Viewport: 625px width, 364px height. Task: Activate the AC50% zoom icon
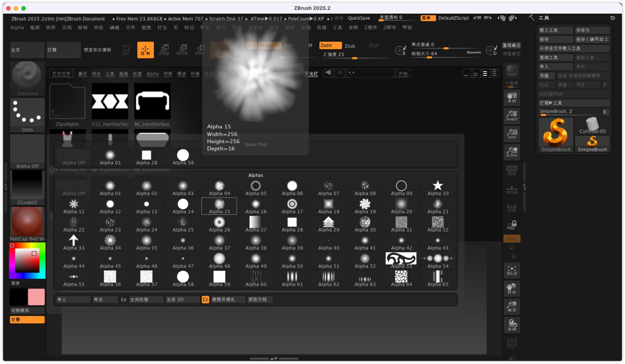click(512, 152)
